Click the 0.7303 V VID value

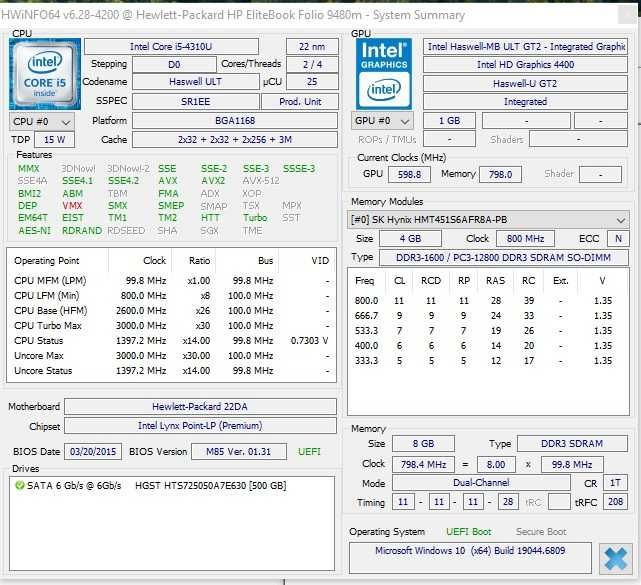coord(309,341)
